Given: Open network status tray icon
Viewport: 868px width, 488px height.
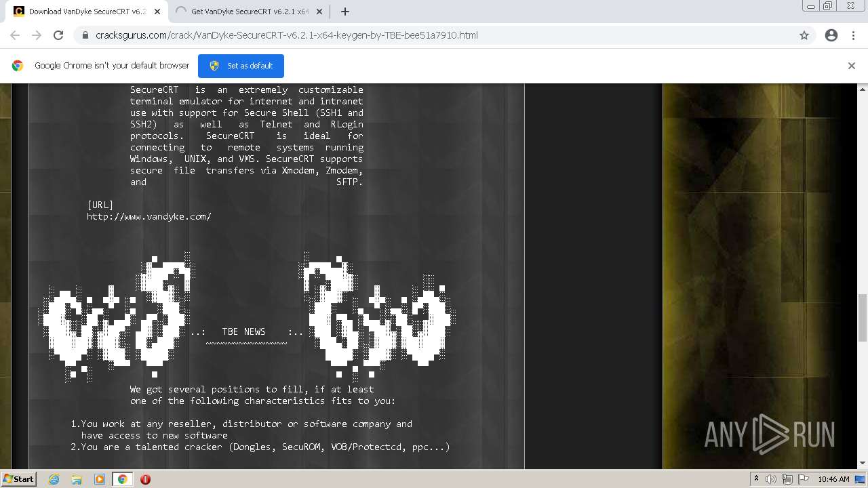Looking at the screenshot, I should coord(787,479).
